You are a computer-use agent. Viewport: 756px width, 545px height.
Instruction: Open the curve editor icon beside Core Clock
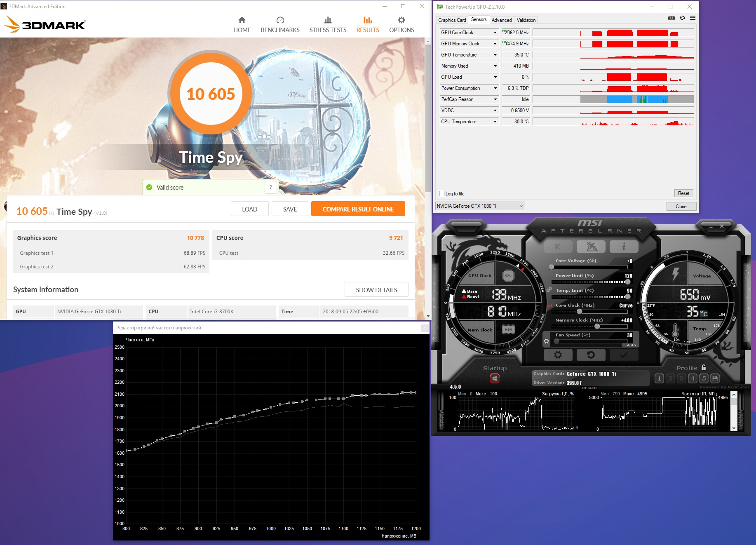(549, 306)
